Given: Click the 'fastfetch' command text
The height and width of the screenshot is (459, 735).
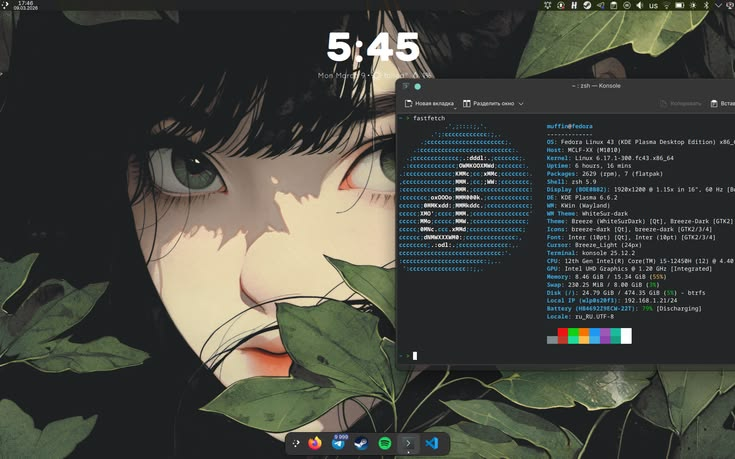Looking at the screenshot, I should click(429, 118).
